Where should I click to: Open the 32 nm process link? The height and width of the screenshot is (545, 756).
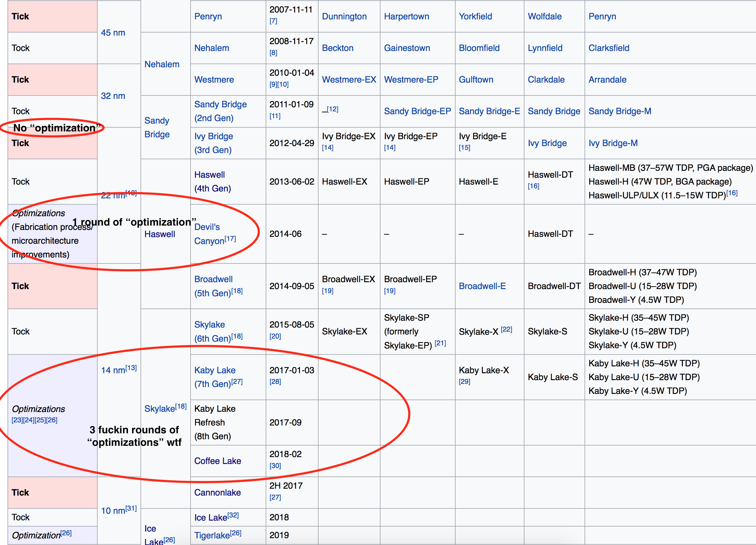tap(113, 96)
